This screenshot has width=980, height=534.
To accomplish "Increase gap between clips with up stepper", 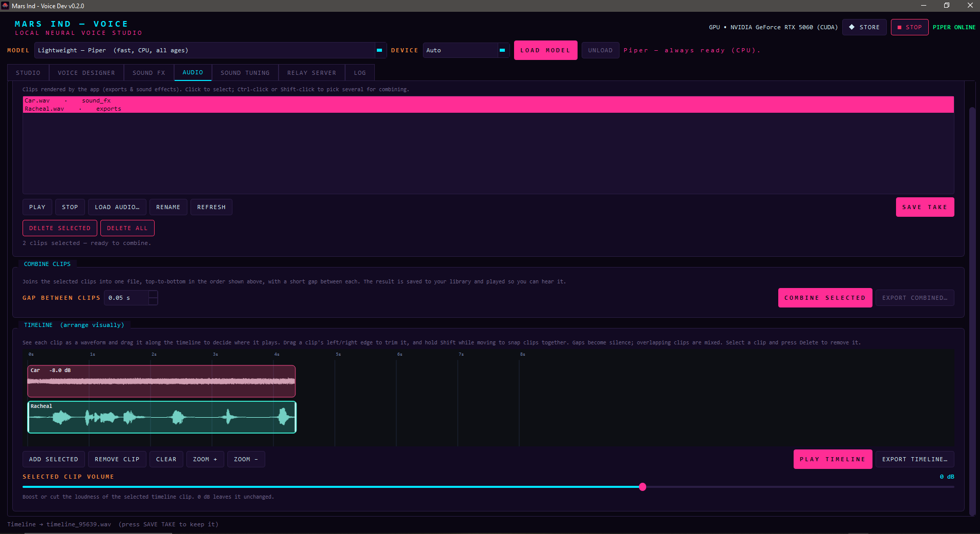I will coord(153,294).
